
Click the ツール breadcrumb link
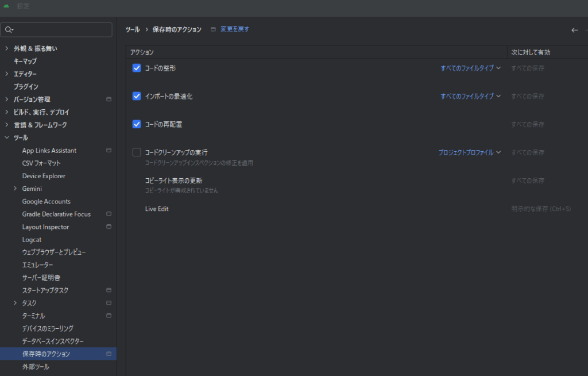(x=133, y=29)
